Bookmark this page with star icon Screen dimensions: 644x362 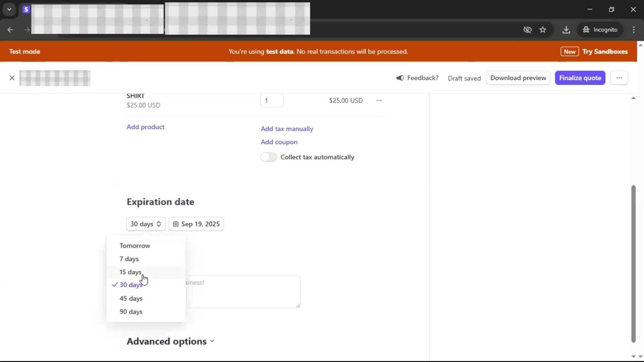tap(543, 29)
